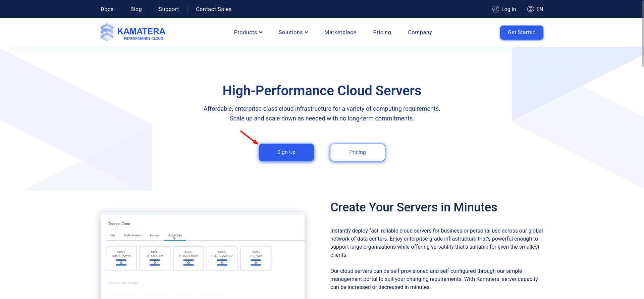
Task: Click the Choose Zone screenshot thumbnail
Action: point(203,256)
